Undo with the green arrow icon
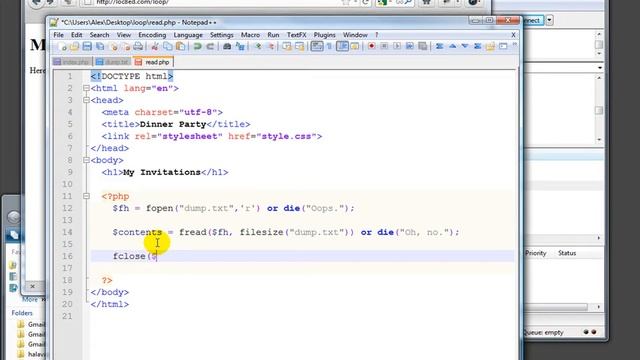The height and width of the screenshot is (360, 640). click(x=197, y=47)
